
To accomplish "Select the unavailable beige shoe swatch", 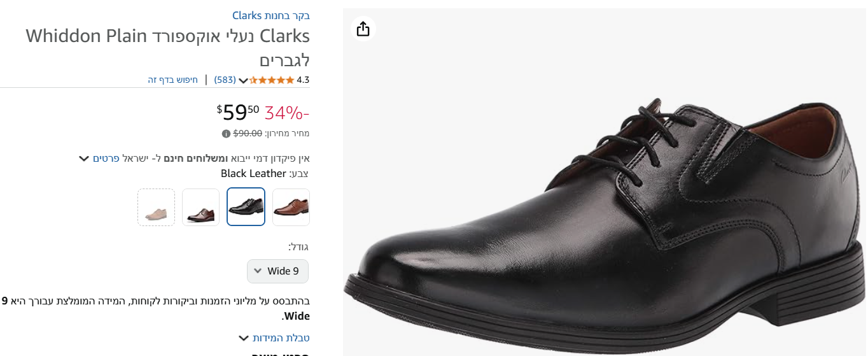I will point(156,207).
